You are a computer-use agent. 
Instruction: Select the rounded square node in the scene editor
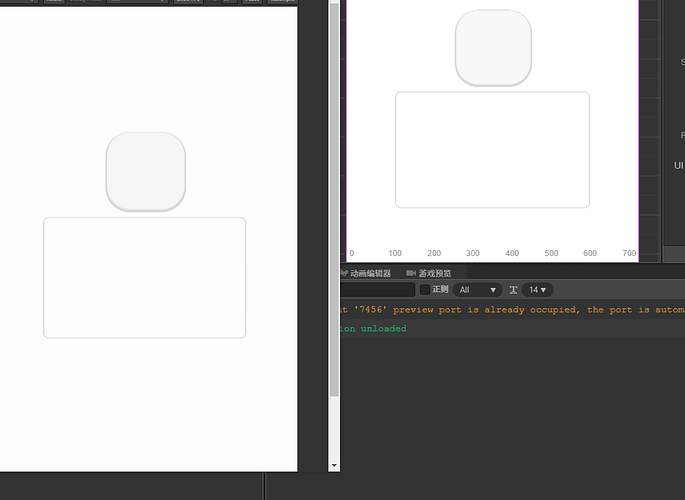[x=493, y=48]
